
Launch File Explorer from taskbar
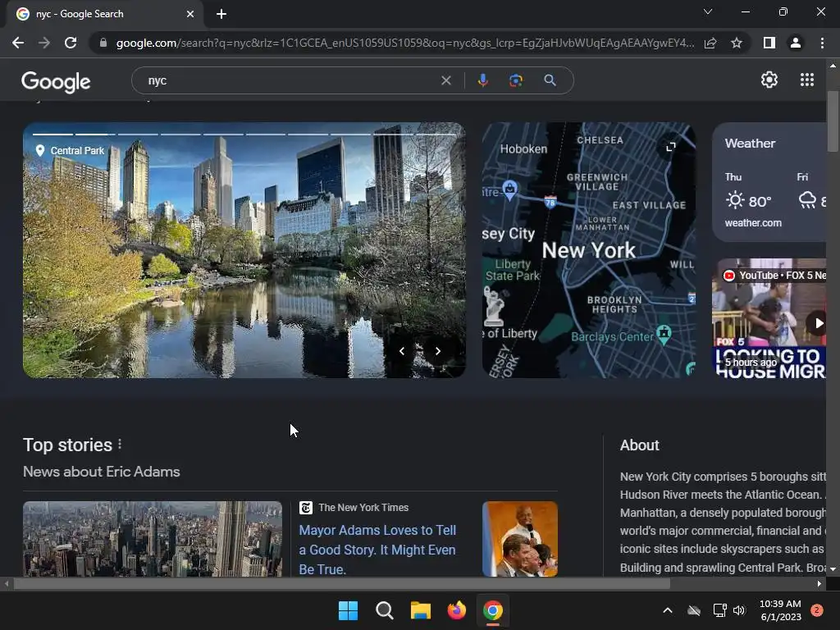421,610
